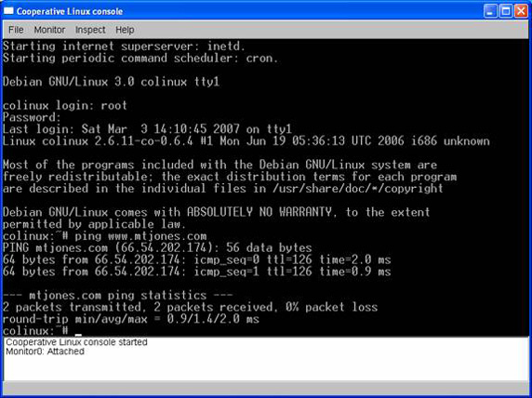This screenshot has width=532, height=398.
Task: Click the 'Most of the programs included' line
Action: [219, 165]
